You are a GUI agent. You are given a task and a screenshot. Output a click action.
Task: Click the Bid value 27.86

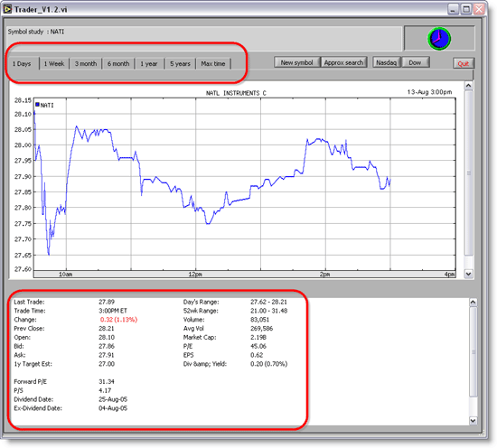point(107,346)
